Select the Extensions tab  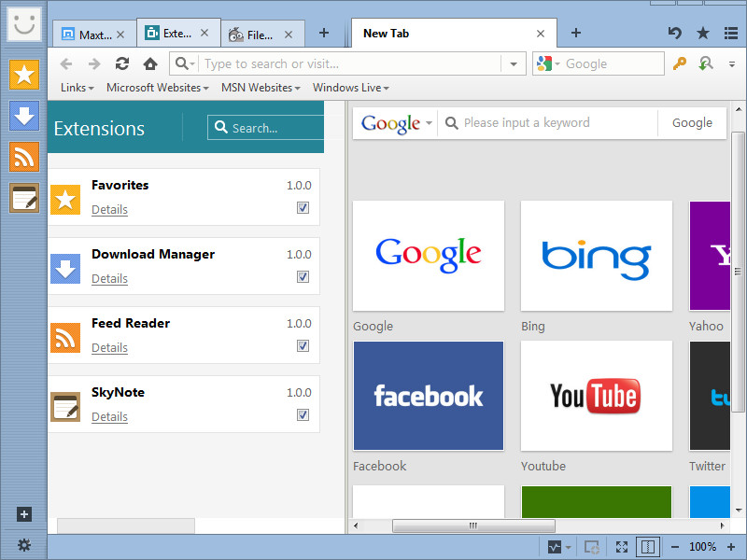(x=177, y=33)
